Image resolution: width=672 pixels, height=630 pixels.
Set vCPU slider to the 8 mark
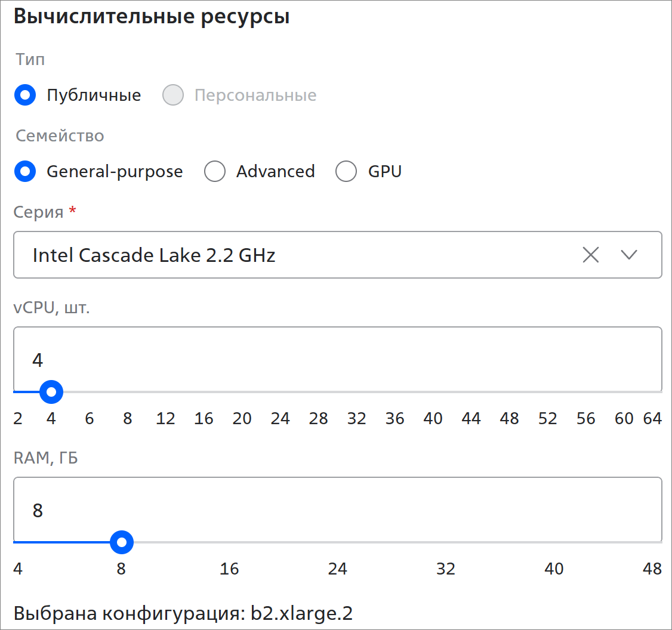[x=128, y=392]
